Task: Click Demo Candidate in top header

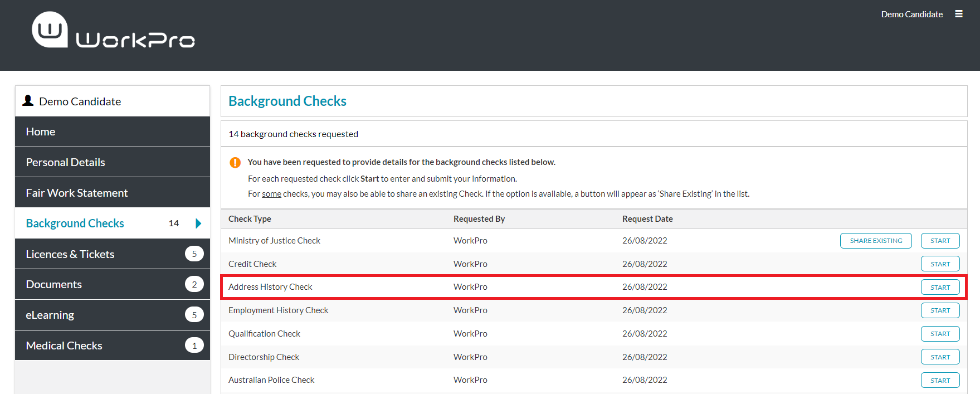Action: click(912, 14)
